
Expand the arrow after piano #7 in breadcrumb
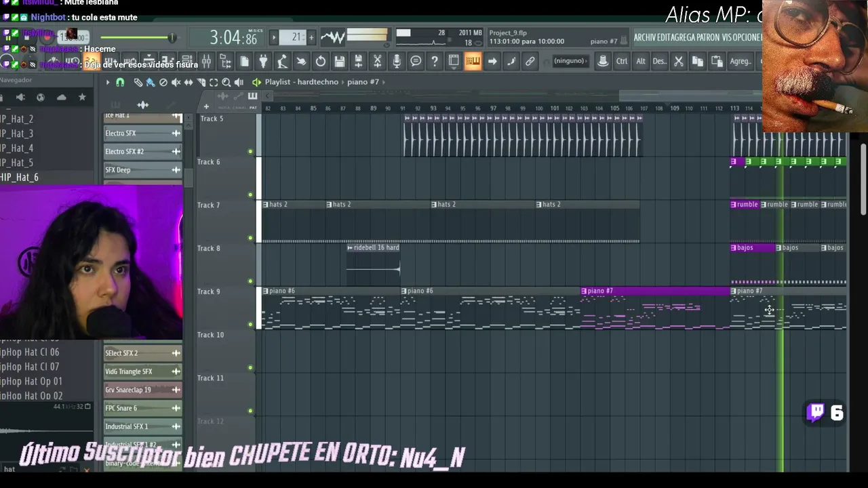coord(383,82)
